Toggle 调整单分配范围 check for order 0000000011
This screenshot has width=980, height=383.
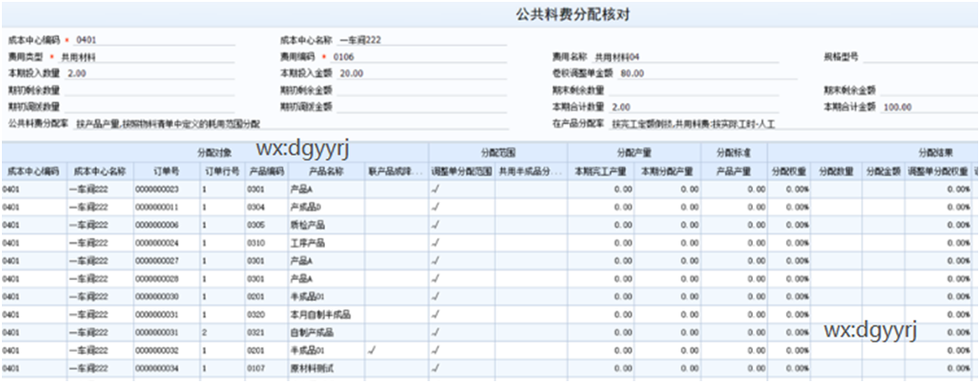click(435, 208)
